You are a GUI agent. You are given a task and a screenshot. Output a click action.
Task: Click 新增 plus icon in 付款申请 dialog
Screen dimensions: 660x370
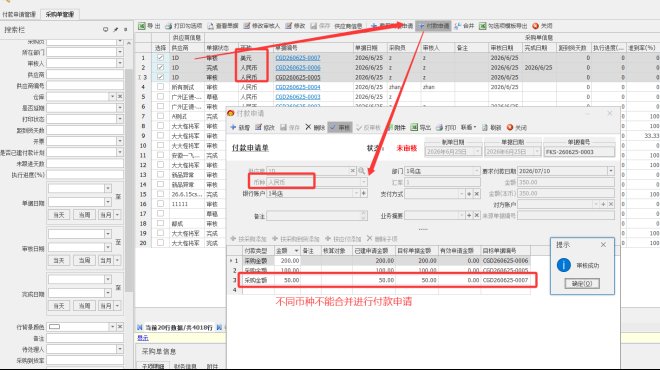pyautogui.click(x=233, y=127)
